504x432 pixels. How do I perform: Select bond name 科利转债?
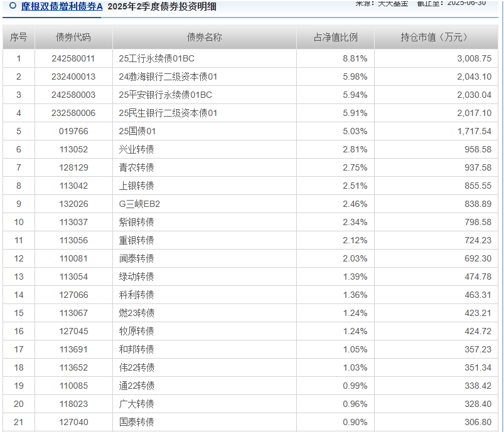coord(136,295)
